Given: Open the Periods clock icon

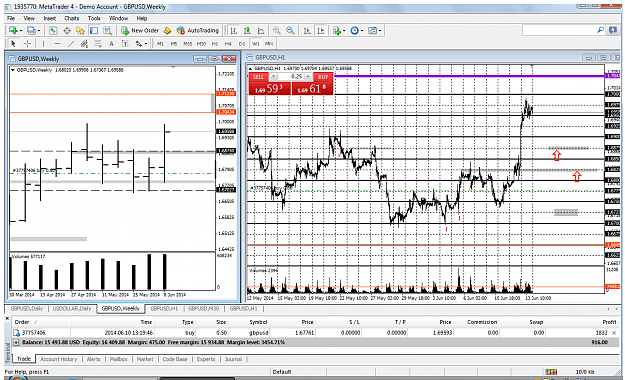Looking at the screenshot, I should click(x=354, y=31).
